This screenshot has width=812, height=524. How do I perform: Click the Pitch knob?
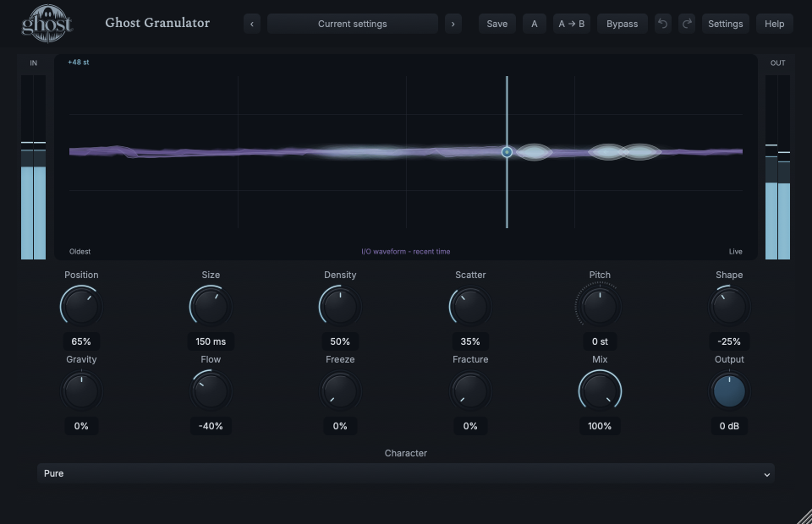600,306
